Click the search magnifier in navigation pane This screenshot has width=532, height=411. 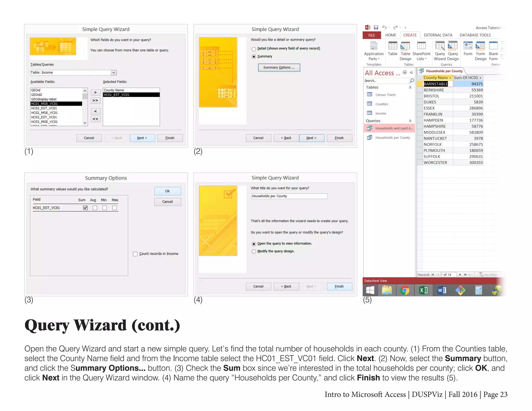click(x=412, y=81)
